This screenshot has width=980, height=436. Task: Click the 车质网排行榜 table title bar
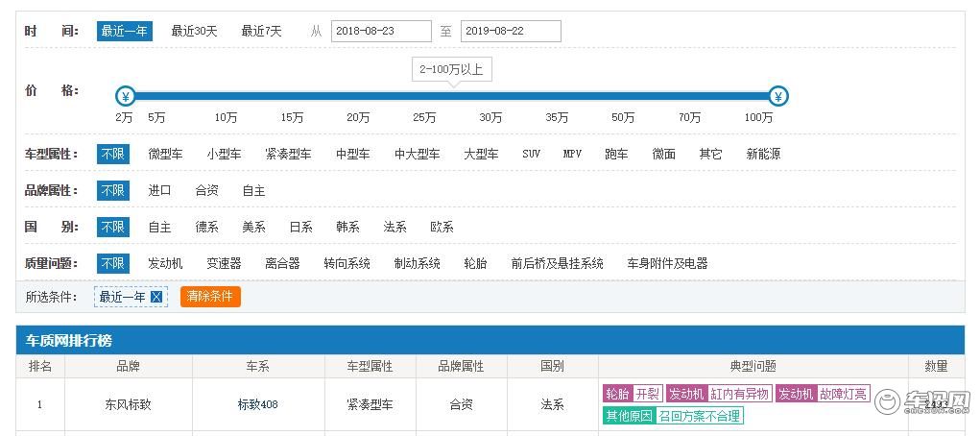[x=490, y=341]
